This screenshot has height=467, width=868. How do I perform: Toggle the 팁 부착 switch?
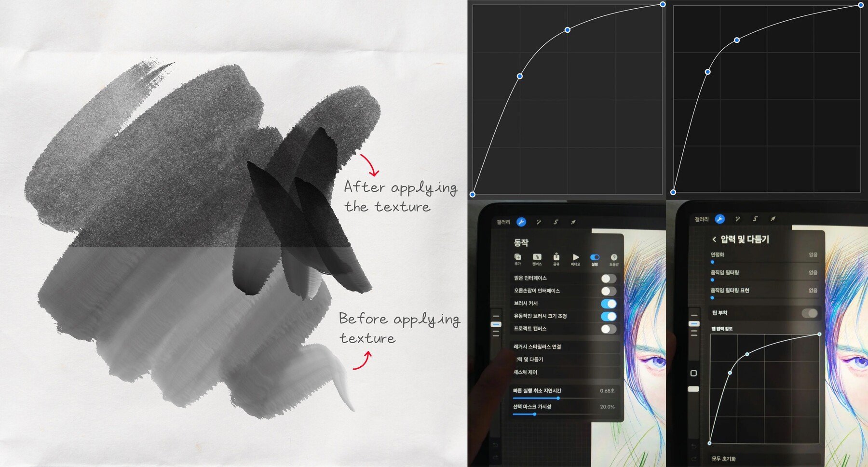[x=810, y=313]
